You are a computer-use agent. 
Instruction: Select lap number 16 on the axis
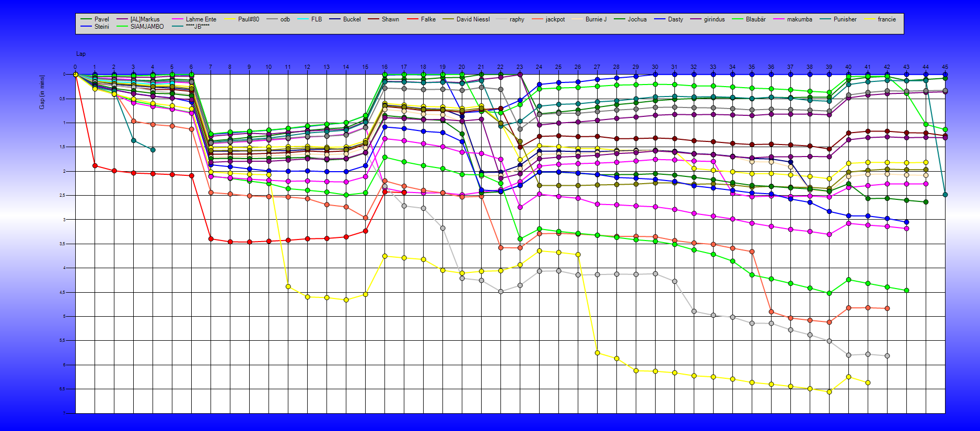[x=384, y=67]
